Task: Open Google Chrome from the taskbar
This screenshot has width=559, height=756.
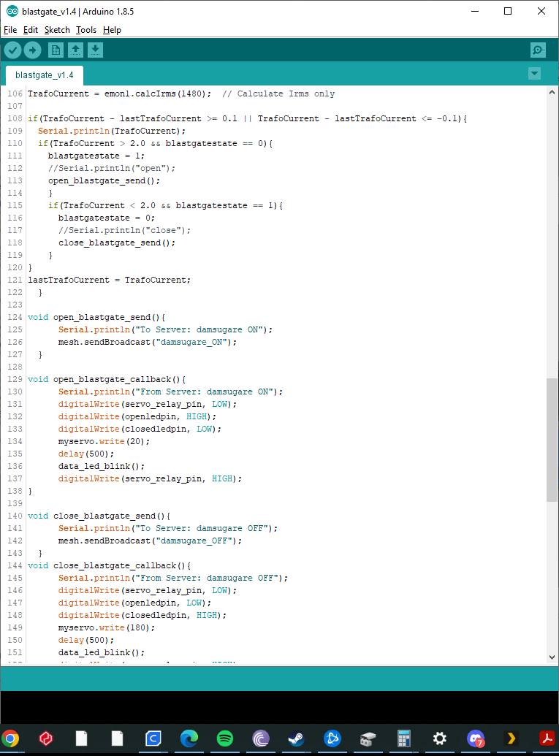Action: (x=11, y=738)
